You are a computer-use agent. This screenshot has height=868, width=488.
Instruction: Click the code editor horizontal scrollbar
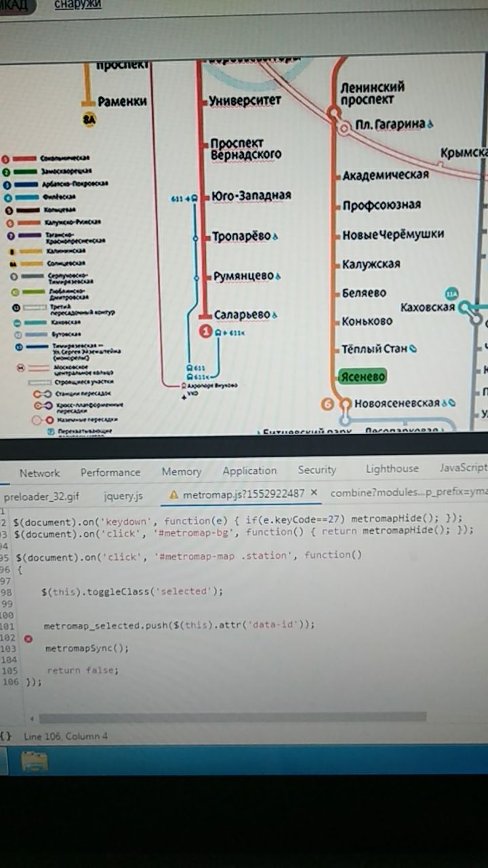(x=232, y=717)
